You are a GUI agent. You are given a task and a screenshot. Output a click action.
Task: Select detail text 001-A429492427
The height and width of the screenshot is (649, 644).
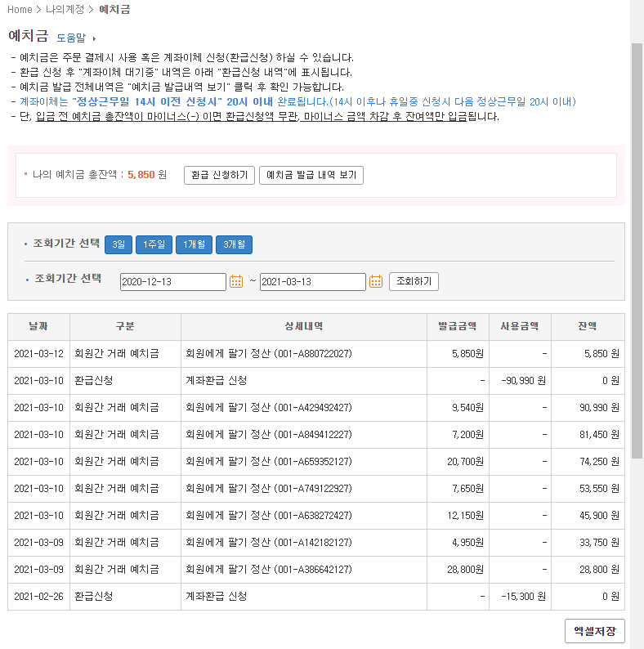313,408
